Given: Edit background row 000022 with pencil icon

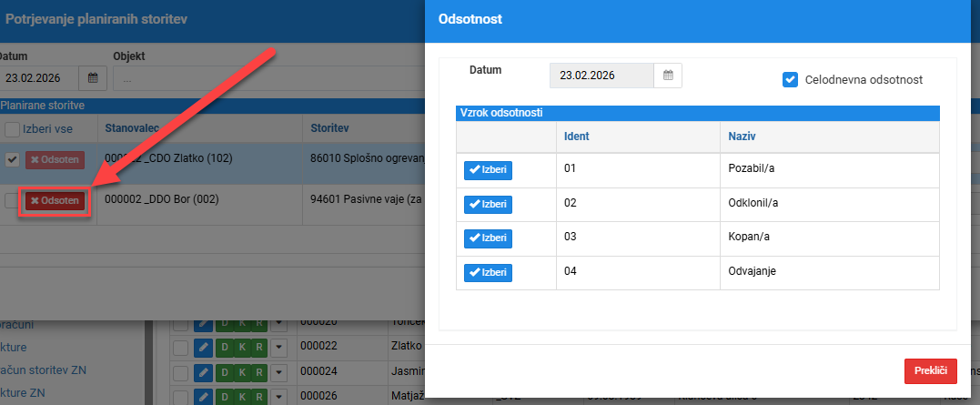Looking at the screenshot, I should point(203,348).
